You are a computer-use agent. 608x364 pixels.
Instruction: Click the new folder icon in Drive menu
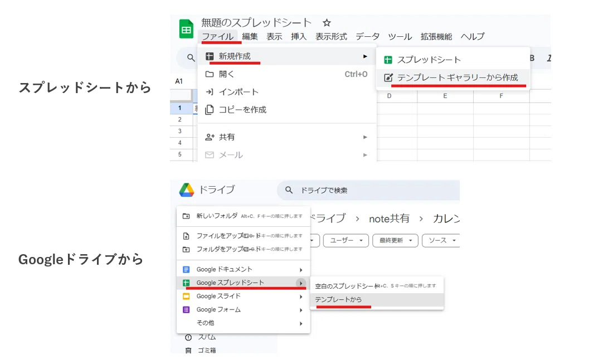186,216
